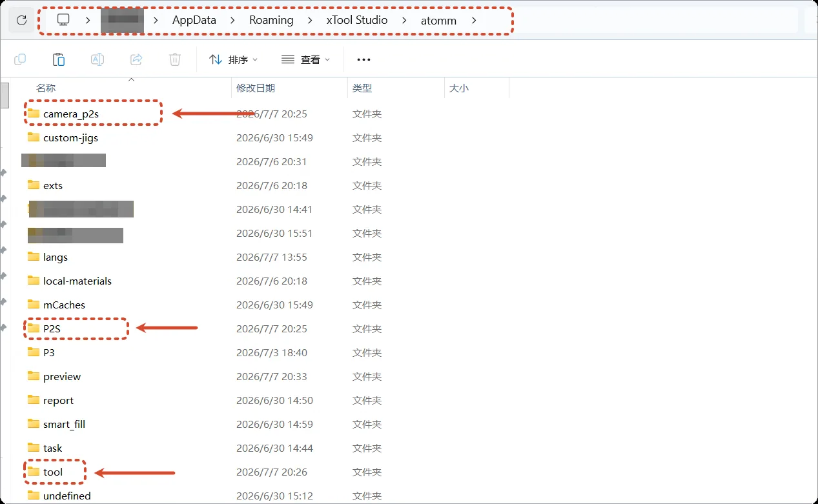Screen dimensions: 818x504
Task: Click the P2S folder name
Action: click(52, 329)
